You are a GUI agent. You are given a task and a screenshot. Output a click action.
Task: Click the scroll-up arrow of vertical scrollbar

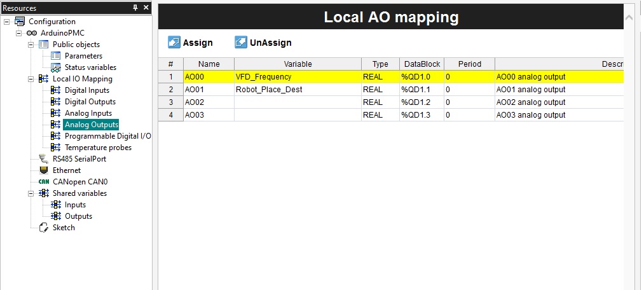point(629,18)
